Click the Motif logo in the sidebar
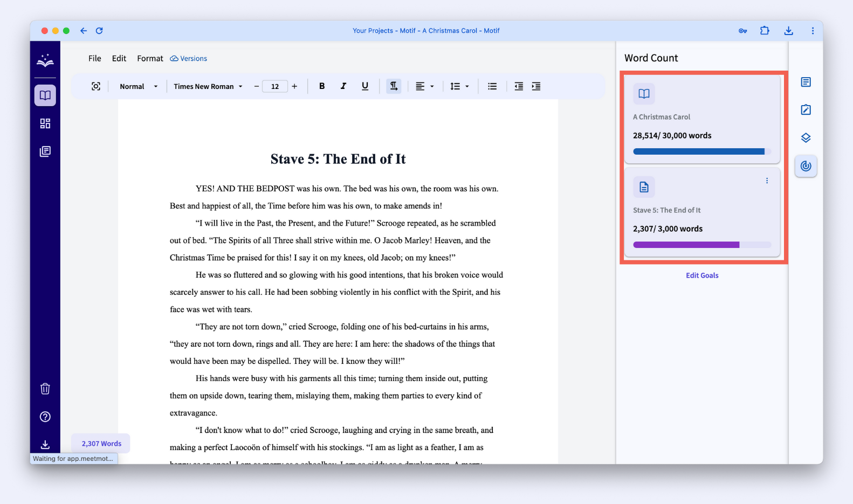This screenshot has width=853, height=504. tap(45, 60)
